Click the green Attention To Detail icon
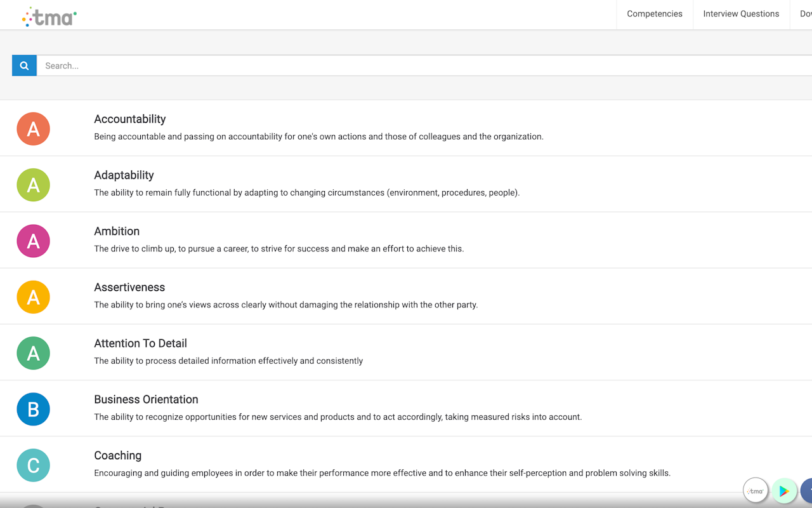Viewport: 812px width, 508px height. coord(33,353)
